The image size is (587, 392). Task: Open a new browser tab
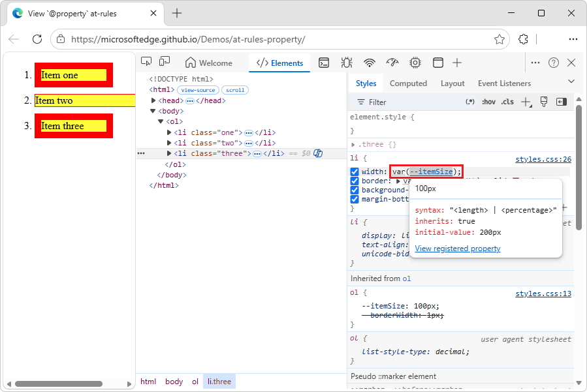coord(177,14)
